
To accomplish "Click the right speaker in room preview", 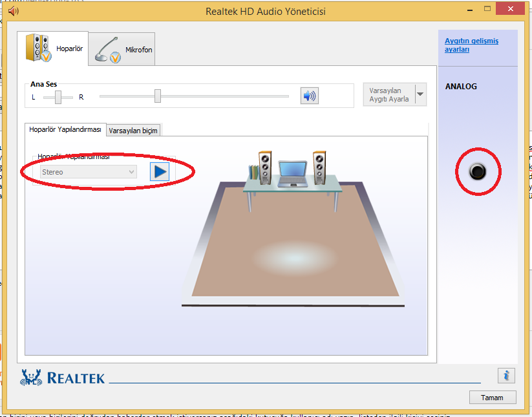I will click(319, 167).
